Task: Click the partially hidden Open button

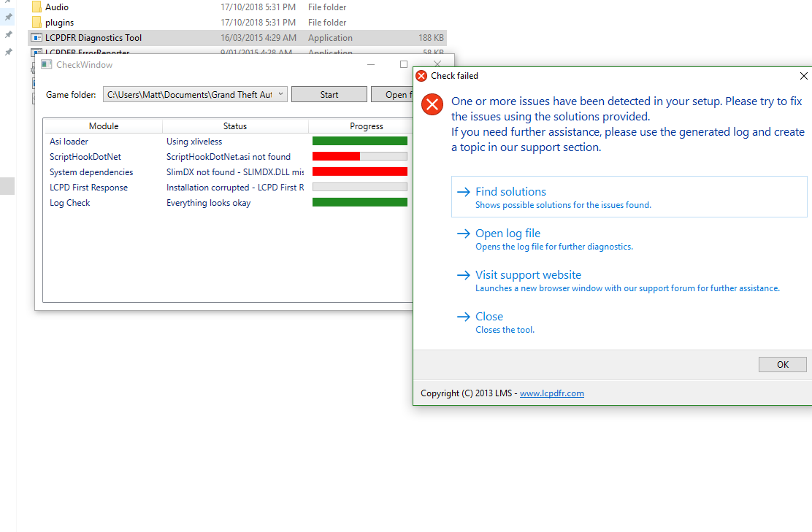Action: click(392, 94)
